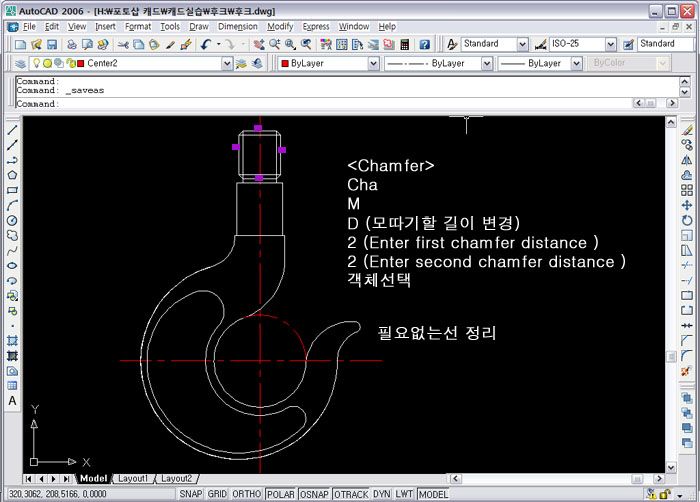Click the Match Properties brush icon

coord(170,44)
